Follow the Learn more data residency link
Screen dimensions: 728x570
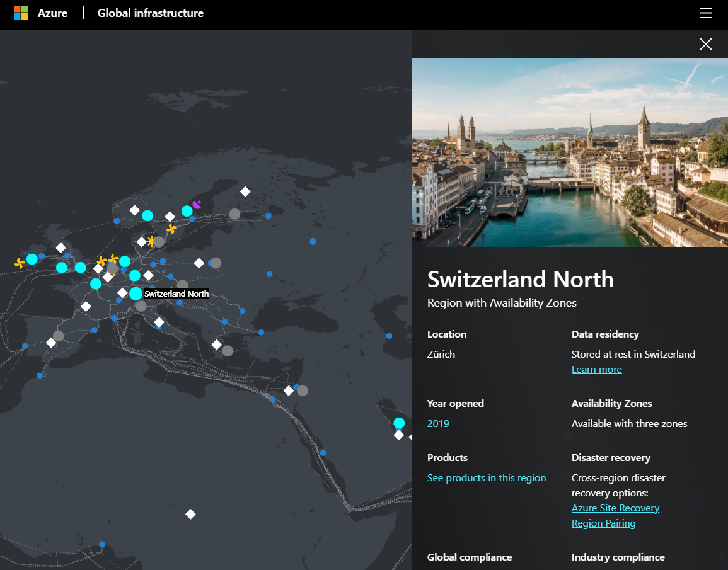[x=597, y=370]
